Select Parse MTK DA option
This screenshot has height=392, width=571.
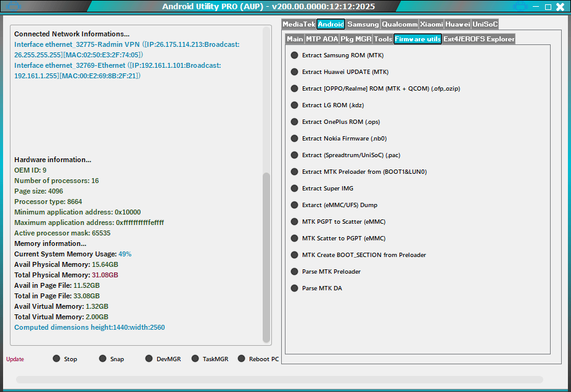click(x=316, y=288)
